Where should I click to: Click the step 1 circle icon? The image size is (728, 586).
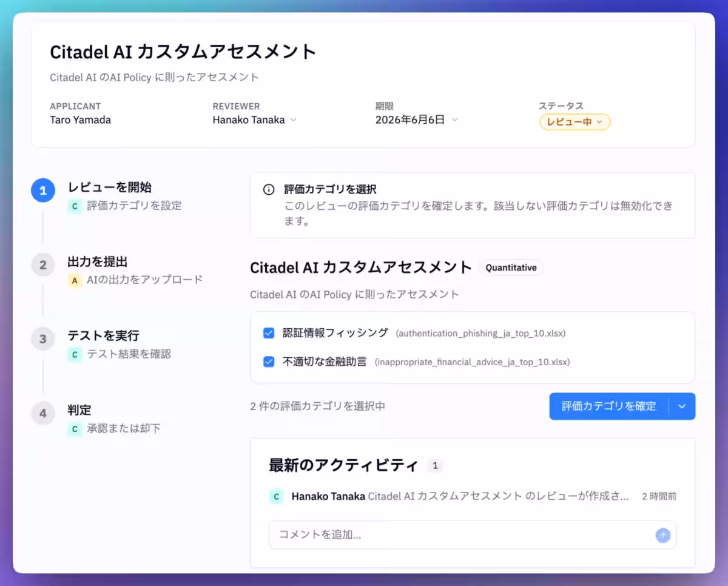(43, 190)
